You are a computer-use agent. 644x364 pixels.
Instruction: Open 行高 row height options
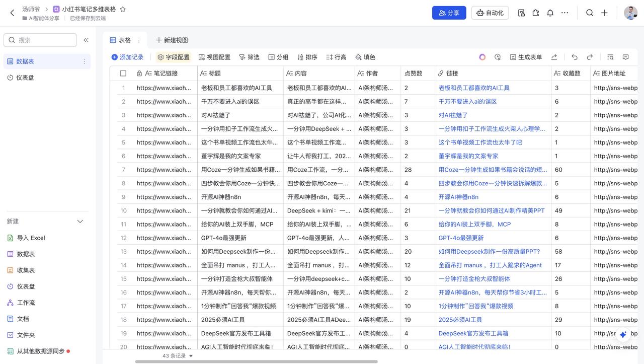point(336,57)
